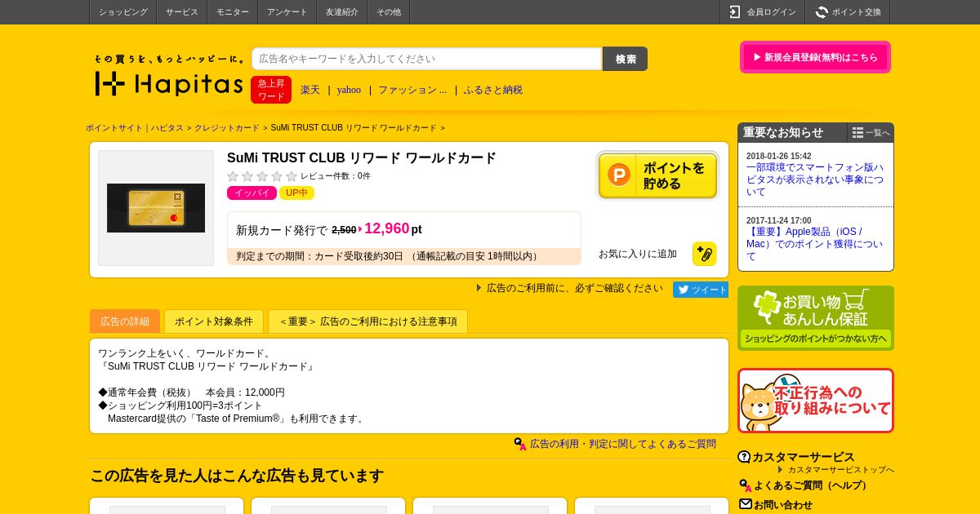Open the 一覧へ list icon in notices
Viewport: 980px width, 514px height.
857,133
